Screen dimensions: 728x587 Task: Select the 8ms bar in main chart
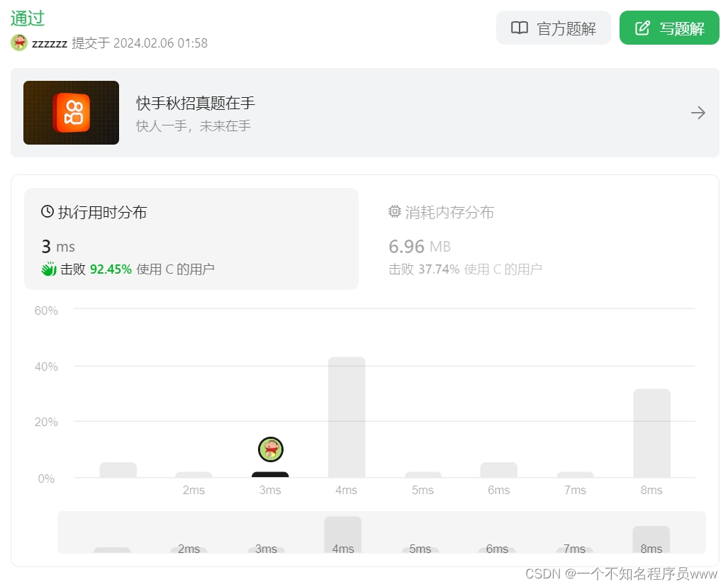coord(652,433)
